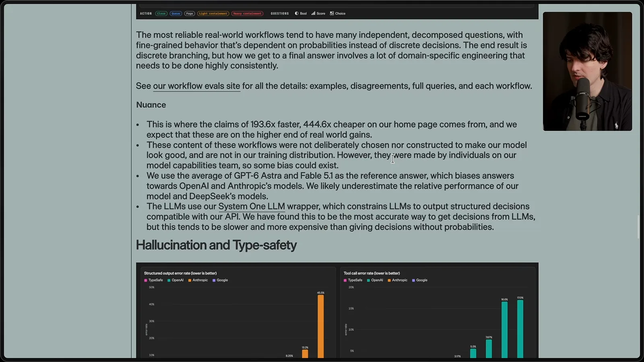Toggle OpenAI legend in structured output chart
The height and width of the screenshot is (362, 644).
click(x=175, y=280)
